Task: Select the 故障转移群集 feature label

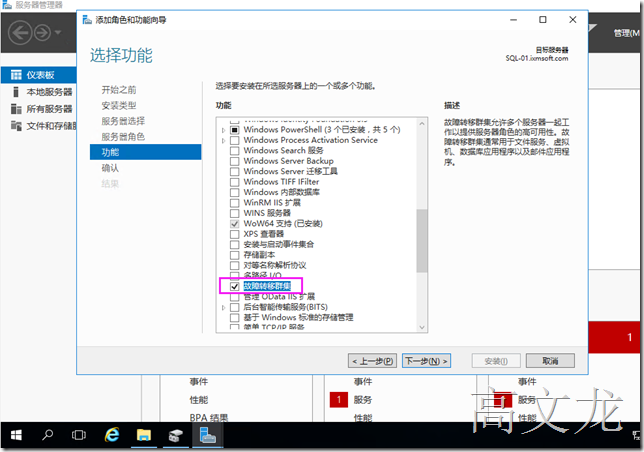Action: pyautogui.click(x=267, y=286)
